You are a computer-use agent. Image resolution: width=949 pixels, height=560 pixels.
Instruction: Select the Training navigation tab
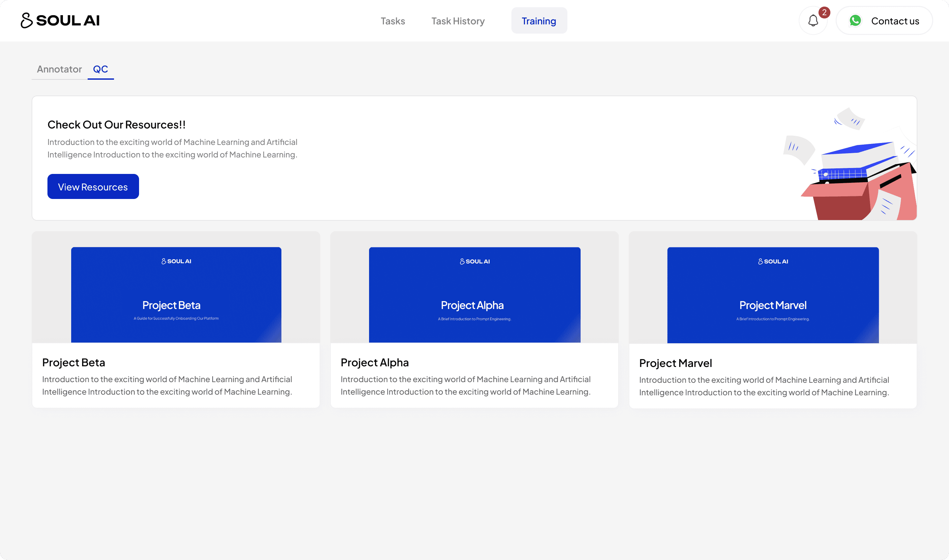[539, 21]
